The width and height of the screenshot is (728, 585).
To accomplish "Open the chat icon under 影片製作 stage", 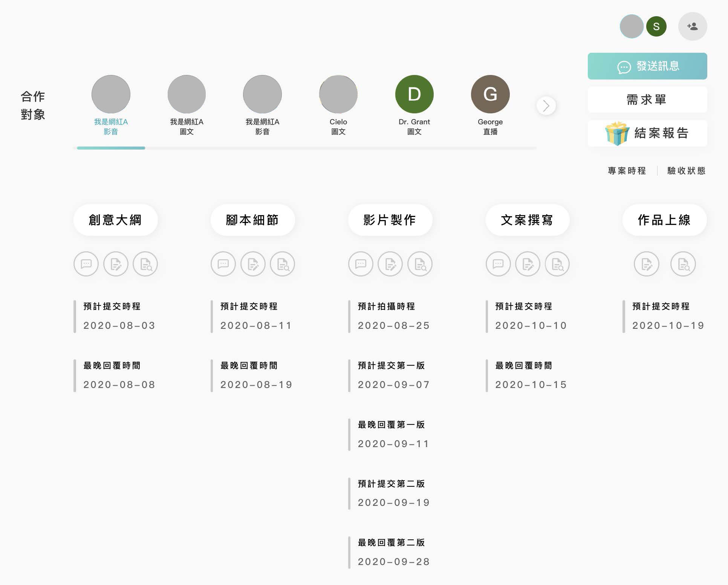I will tap(361, 264).
